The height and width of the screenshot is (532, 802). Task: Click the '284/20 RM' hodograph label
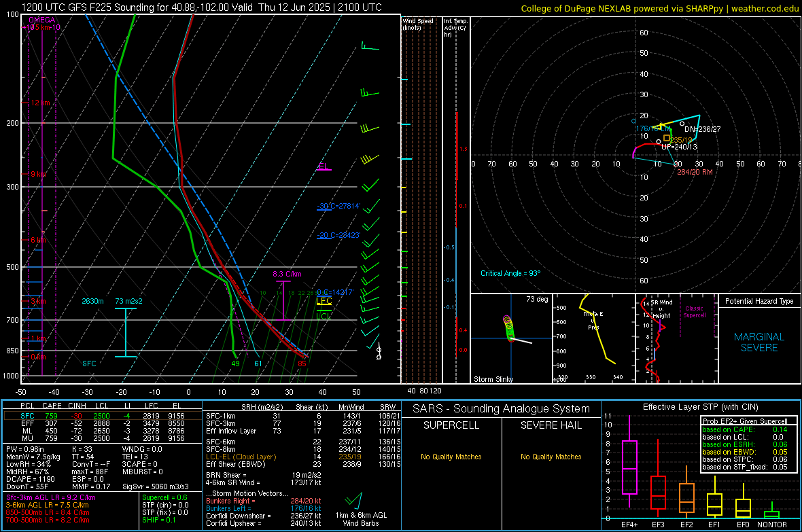(695, 172)
